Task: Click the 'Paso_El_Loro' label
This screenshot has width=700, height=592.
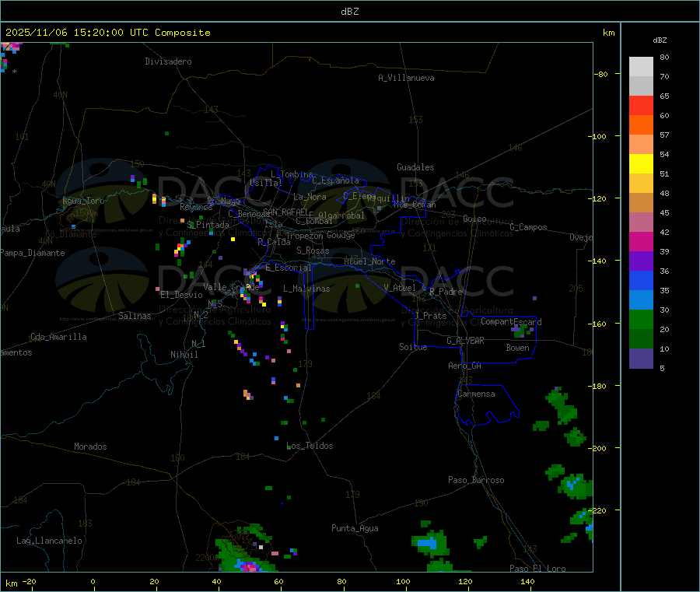Action: pos(538,569)
